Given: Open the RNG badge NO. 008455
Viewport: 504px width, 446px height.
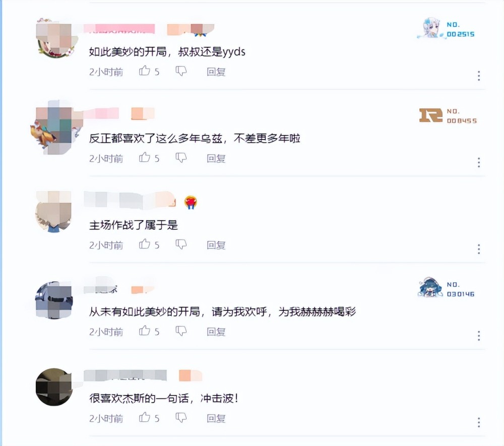Looking at the screenshot, I should click(x=448, y=116).
